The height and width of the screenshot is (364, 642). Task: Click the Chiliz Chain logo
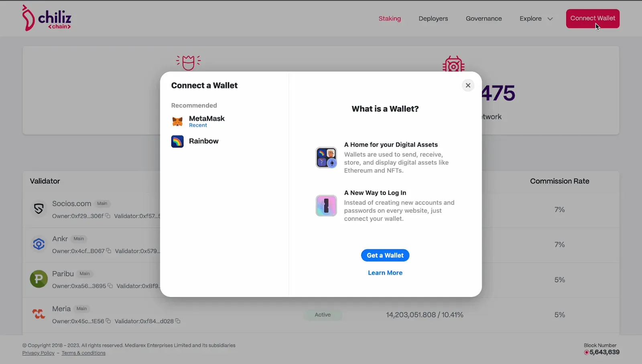pyautogui.click(x=47, y=18)
